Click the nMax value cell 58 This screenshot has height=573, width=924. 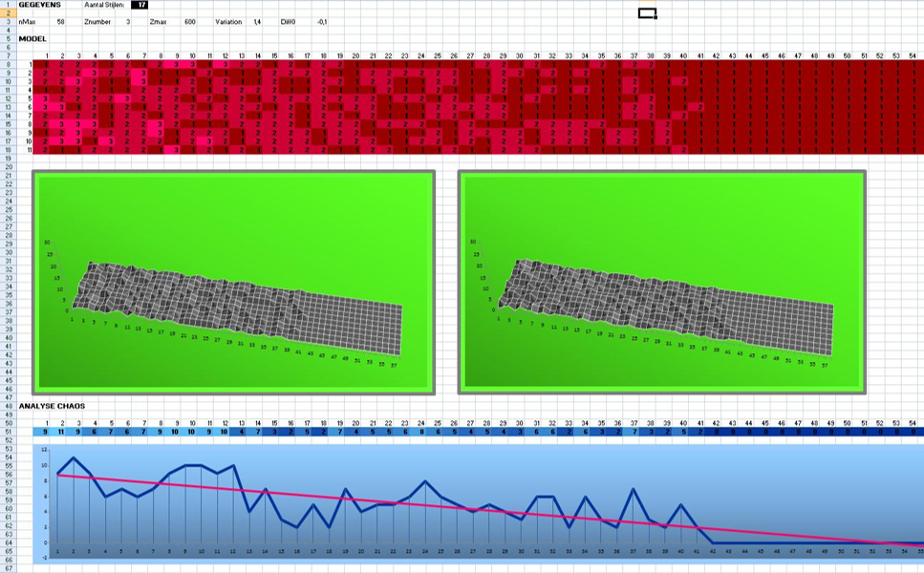[61, 22]
